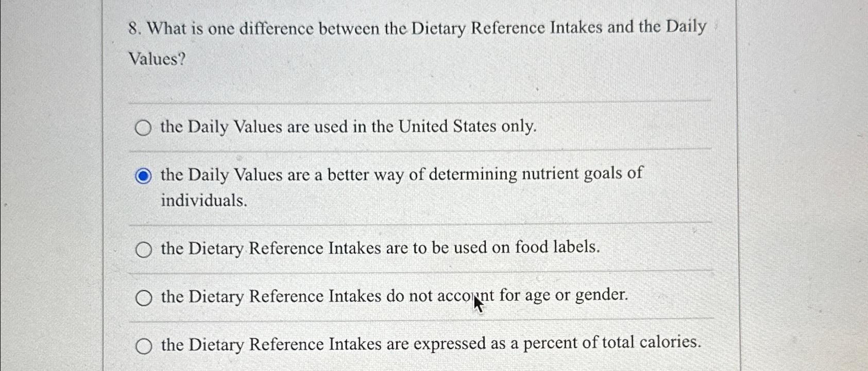The image size is (868, 371).
Task: Pick the answer about not accounting for age or gender
Action: 144,297
